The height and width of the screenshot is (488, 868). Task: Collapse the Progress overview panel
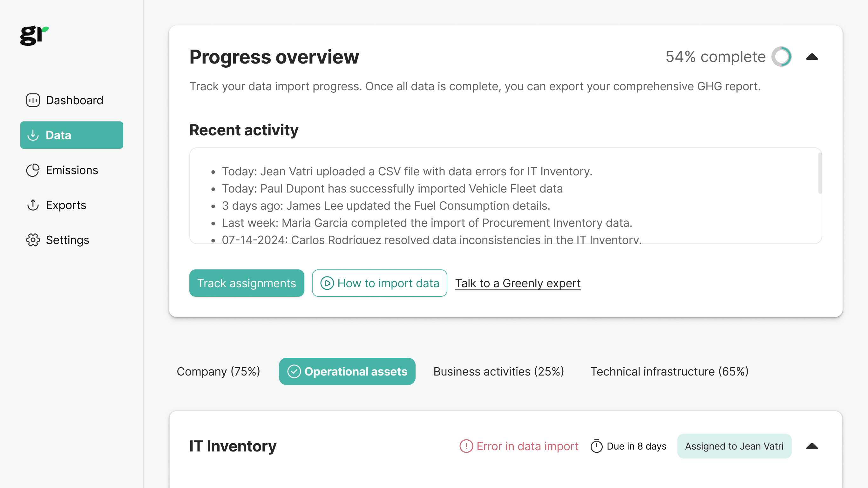812,57
